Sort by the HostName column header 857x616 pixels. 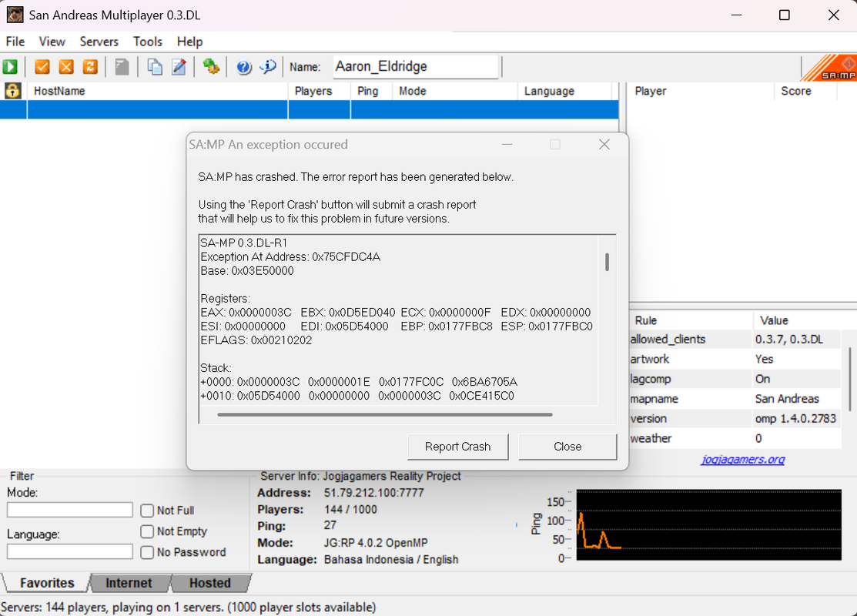157,91
